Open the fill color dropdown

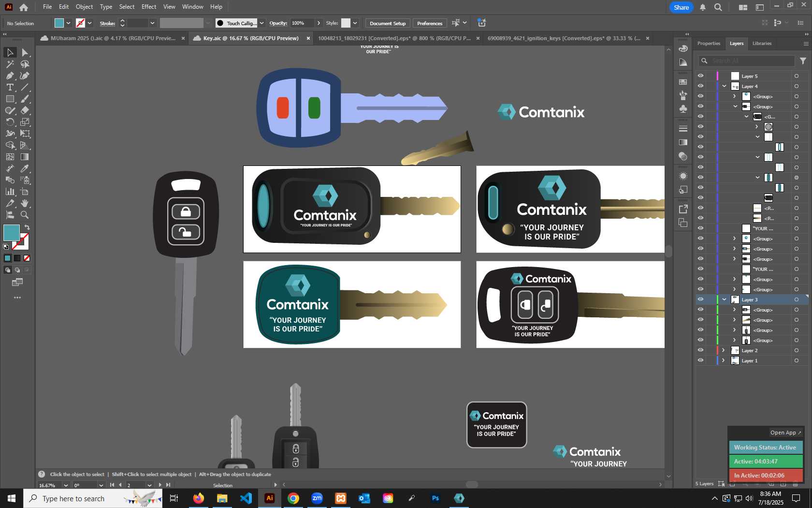tap(69, 23)
